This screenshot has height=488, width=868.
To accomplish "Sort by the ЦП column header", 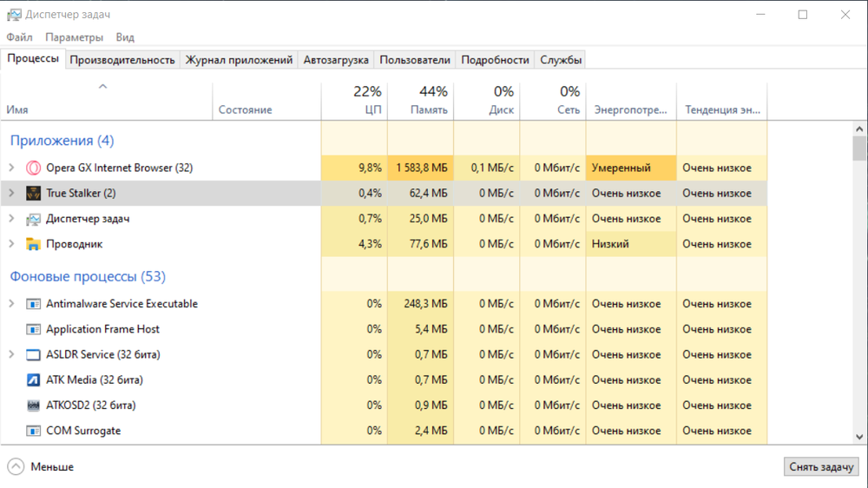I will pos(354,101).
